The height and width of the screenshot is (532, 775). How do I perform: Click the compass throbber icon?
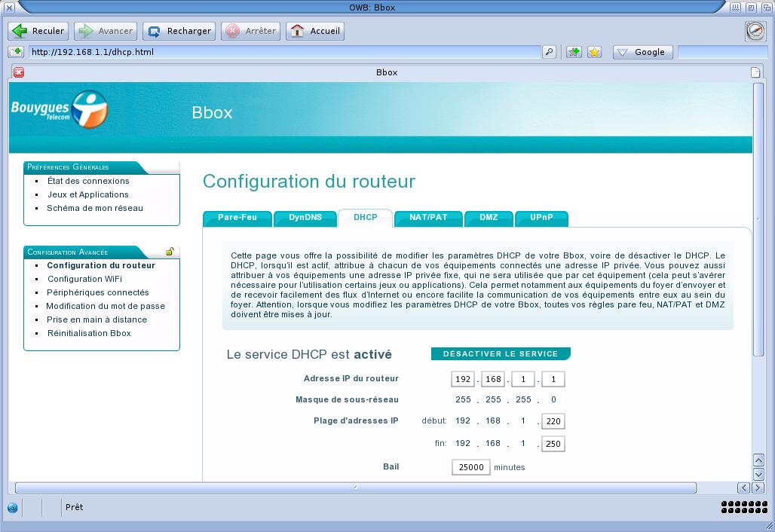pyautogui.click(x=755, y=31)
